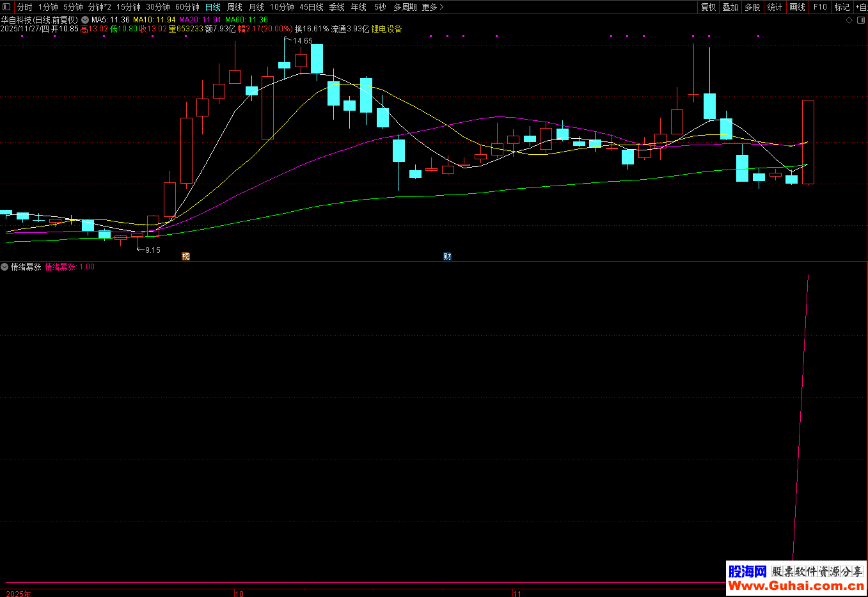Expand the 情绪暴涨 indicator dropdown arrow
The height and width of the screenshot is (597, 868).
coord(4,267)
